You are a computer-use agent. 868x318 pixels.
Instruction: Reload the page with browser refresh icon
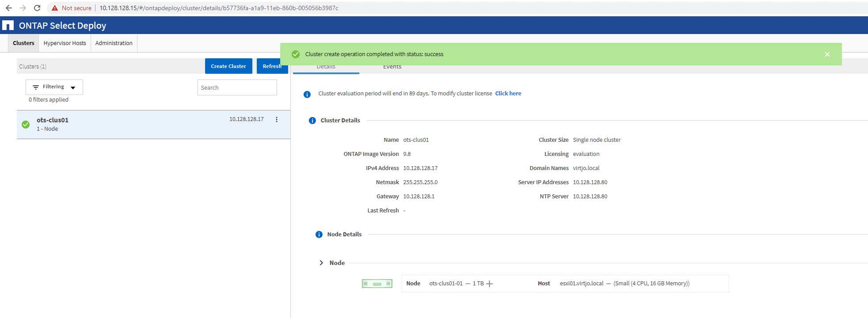point(37,8)
